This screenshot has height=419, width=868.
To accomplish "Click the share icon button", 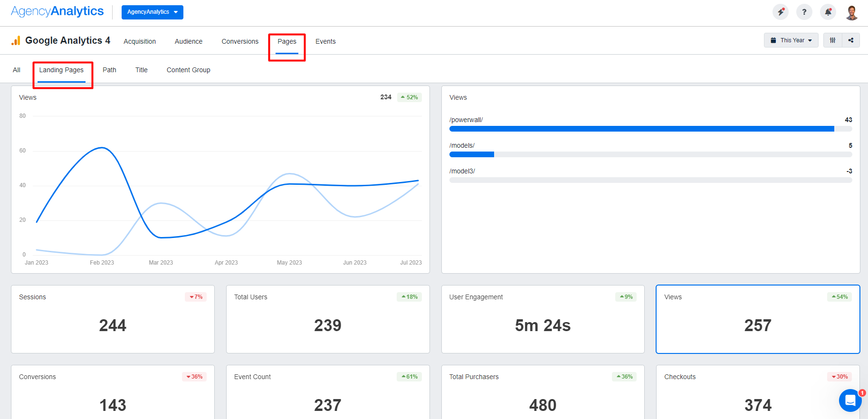I will pyautogui.click(x=851, y=40).
